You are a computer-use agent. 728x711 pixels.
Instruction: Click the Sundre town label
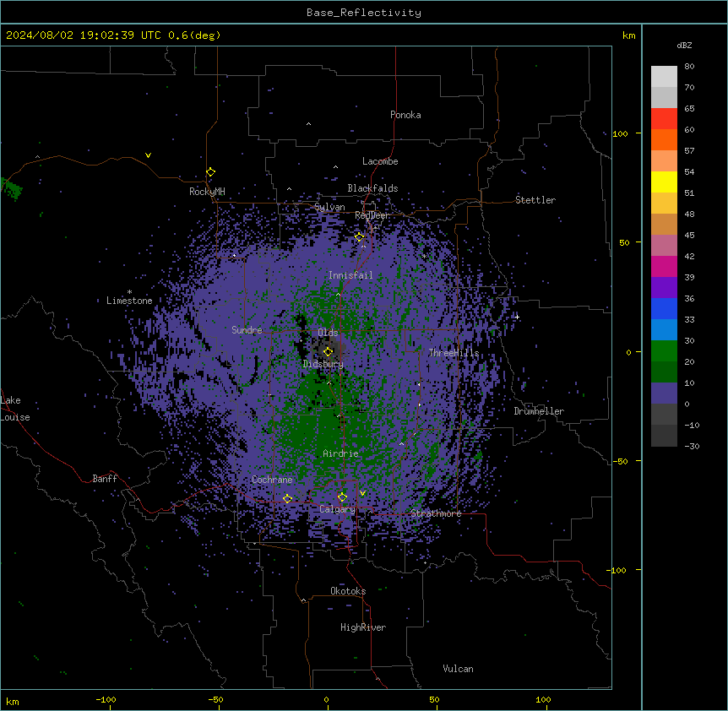click(x=247, y=330)
